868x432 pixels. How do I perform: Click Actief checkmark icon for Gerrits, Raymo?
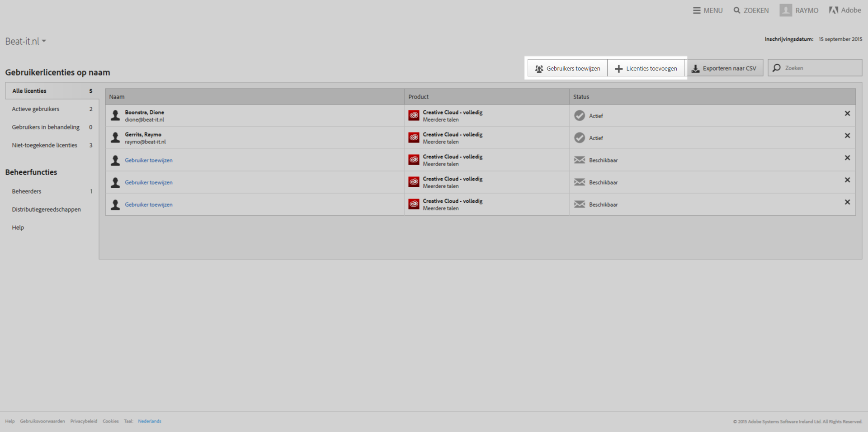[580, 138]
